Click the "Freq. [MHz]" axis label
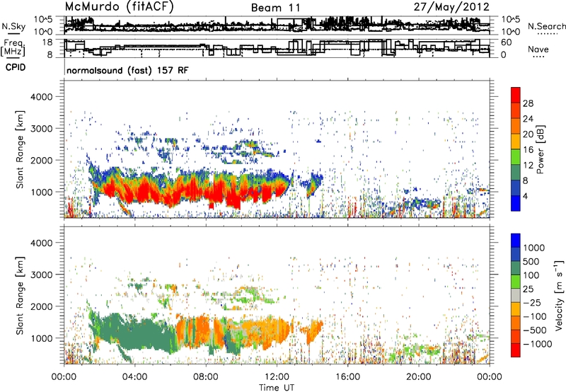 click(13, 48)
